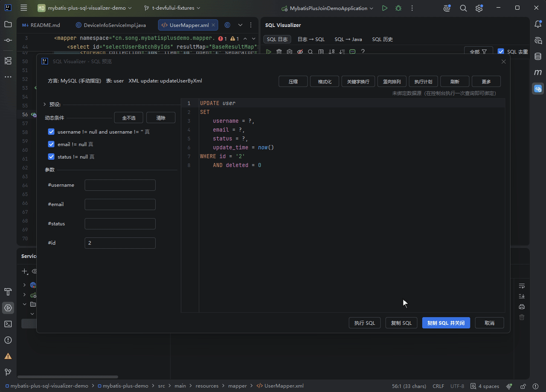Click the #id parameter input field
546x392 pixels.
tap(120, 243)
